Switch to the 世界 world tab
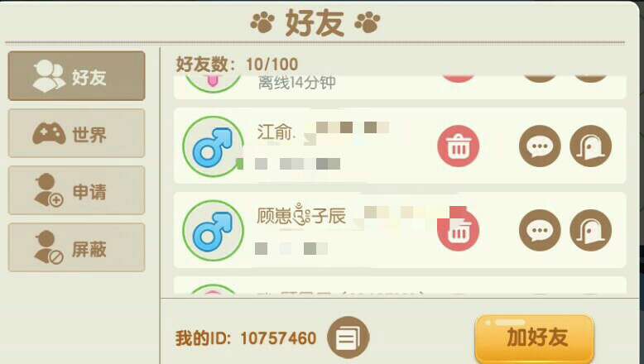The height and width of the screenshot is (364, 644). click(76, 133)
